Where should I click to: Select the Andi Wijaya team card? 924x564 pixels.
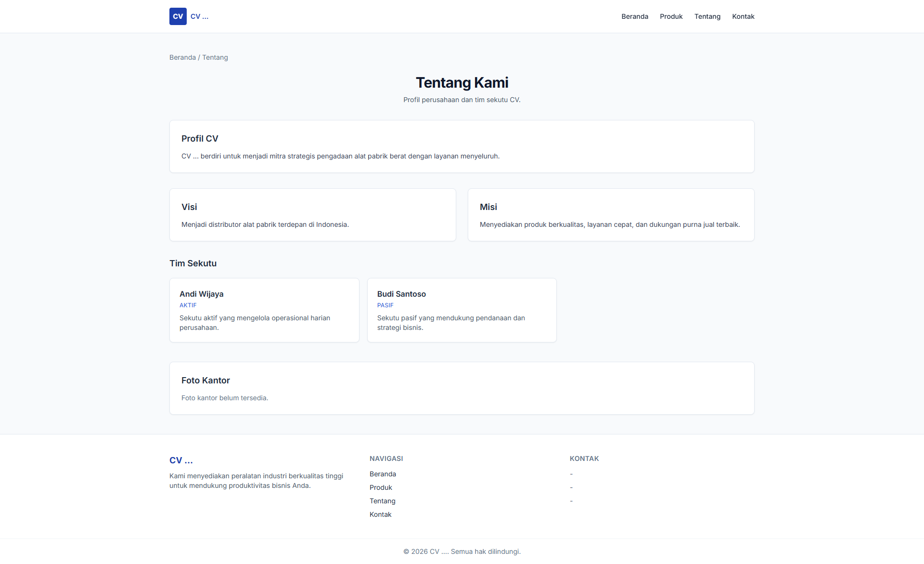(x=264, y=310)
